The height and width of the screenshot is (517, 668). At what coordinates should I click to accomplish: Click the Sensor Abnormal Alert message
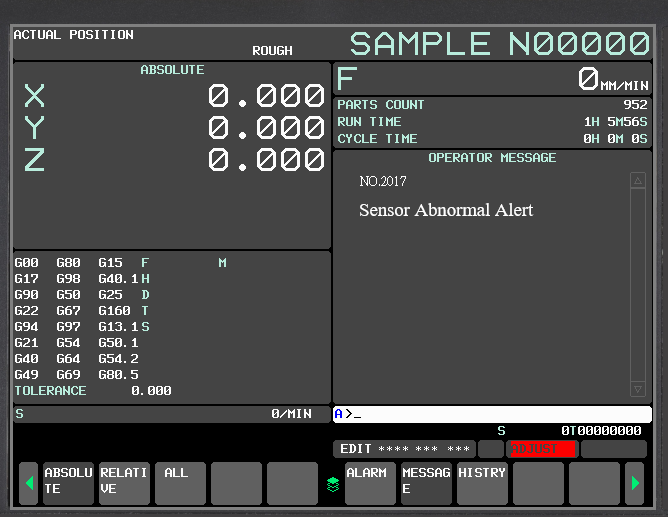click(446, 211)
